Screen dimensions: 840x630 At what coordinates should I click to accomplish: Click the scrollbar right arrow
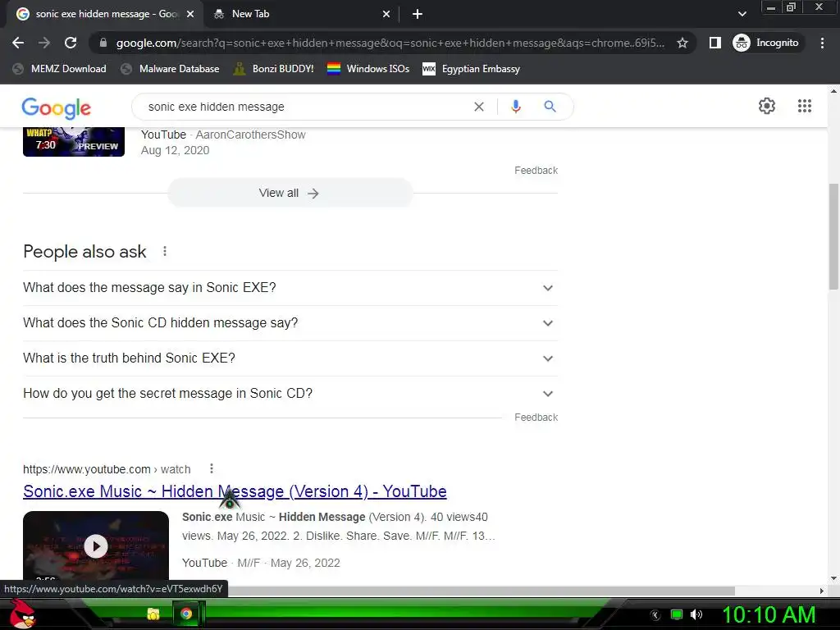(822, 591)
